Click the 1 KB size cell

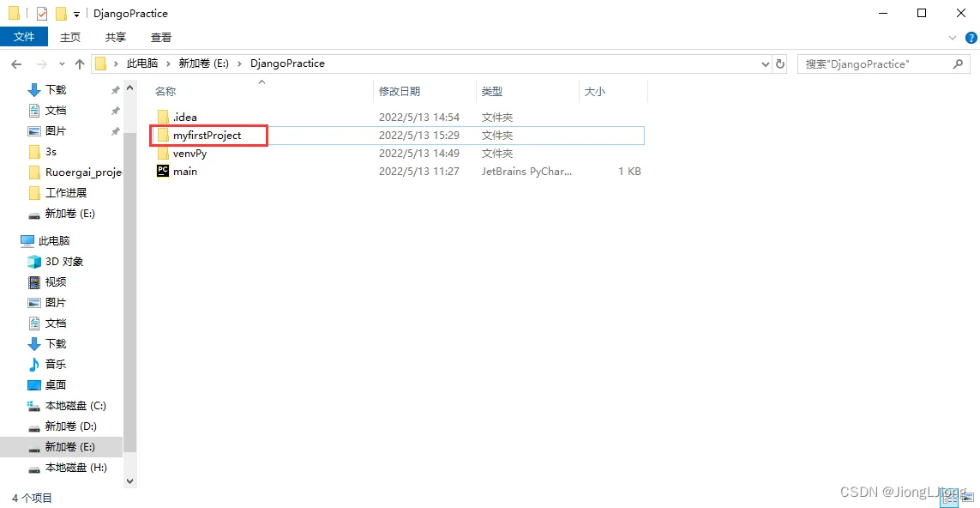pos(629,172)
